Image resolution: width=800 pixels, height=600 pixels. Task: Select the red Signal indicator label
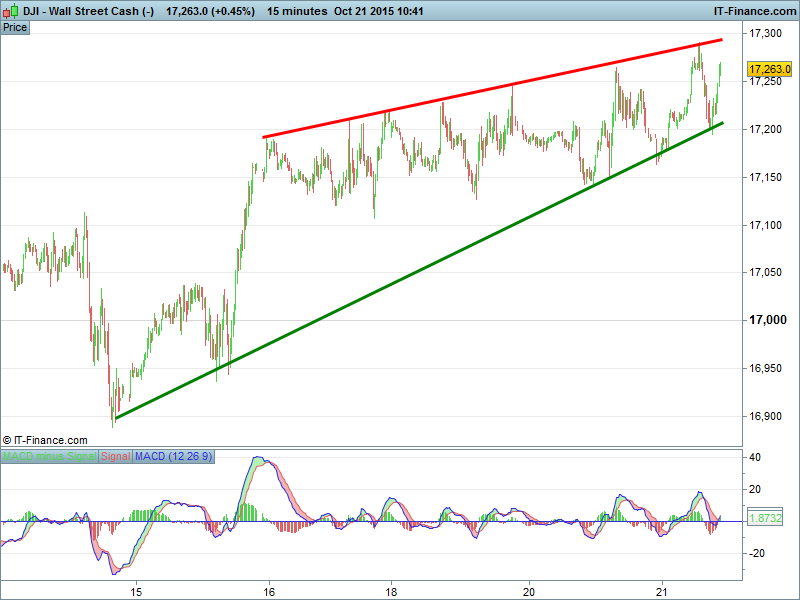(116, 456)
